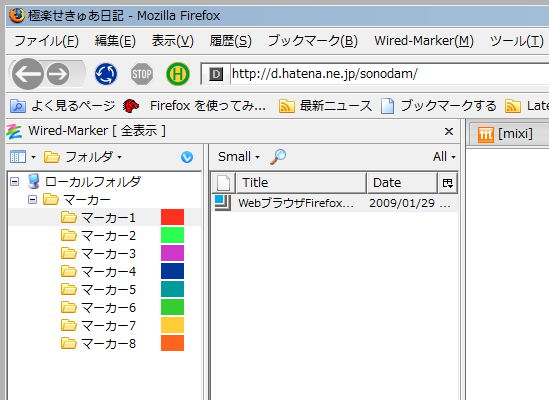549x400 pixels.
Task: Go forward with the Forward arrow button
Action: point(58,74)
